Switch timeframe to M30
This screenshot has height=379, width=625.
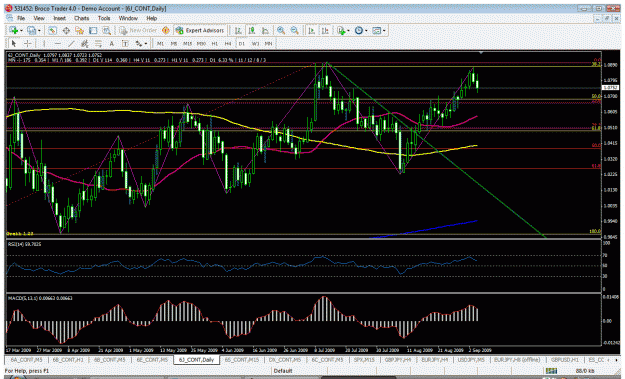(201, 44)
